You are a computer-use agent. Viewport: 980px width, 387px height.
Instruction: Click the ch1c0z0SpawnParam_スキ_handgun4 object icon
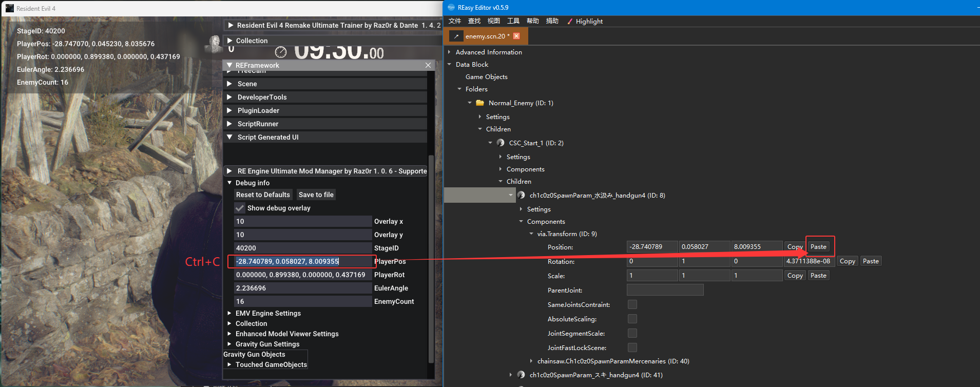[x=521, y=375]
